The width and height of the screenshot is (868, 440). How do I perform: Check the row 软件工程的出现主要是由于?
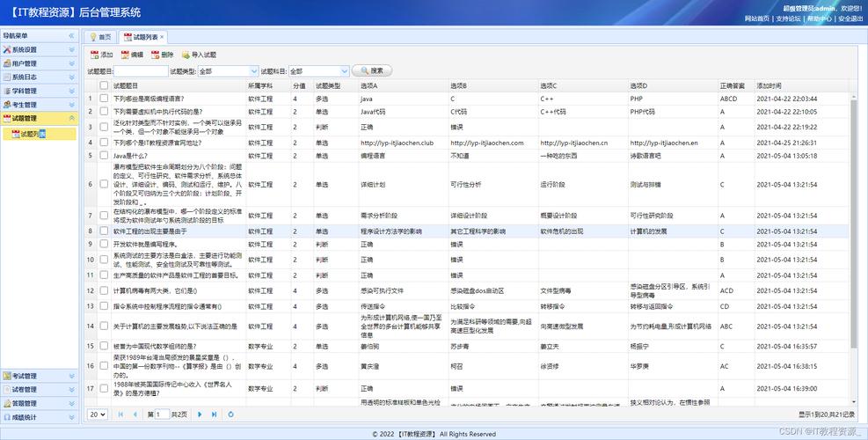point(104,231)
